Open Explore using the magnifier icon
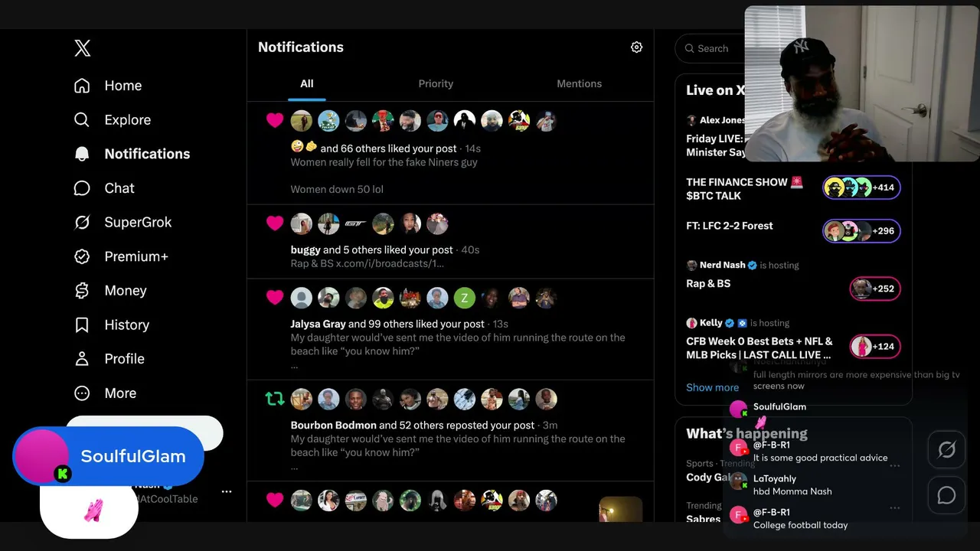 tap(82, 119)
